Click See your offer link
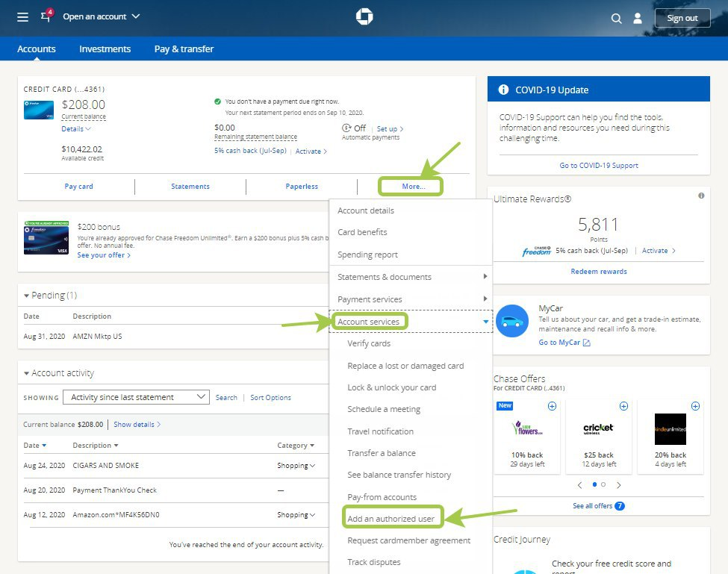This screenshot has width=728, height=574. click(104, 255)
